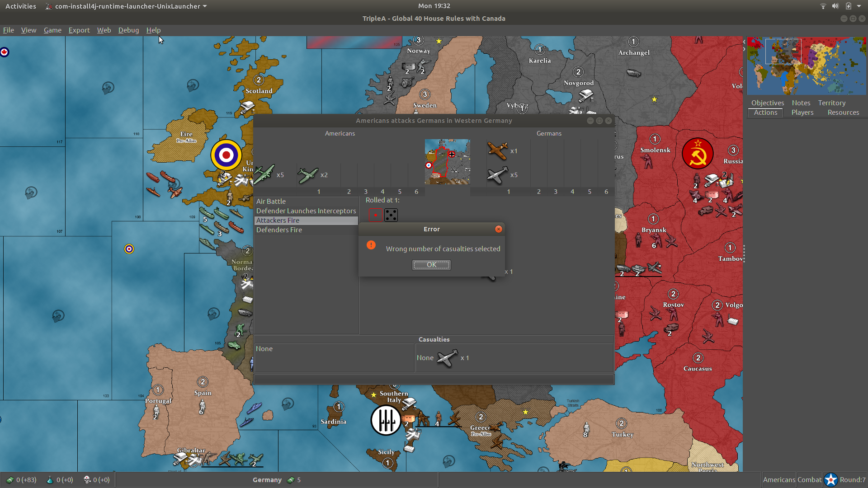The width and height of the screenshot is (868, 488).
Task: Switch to the Resources tab
Action: coord(844,113)
